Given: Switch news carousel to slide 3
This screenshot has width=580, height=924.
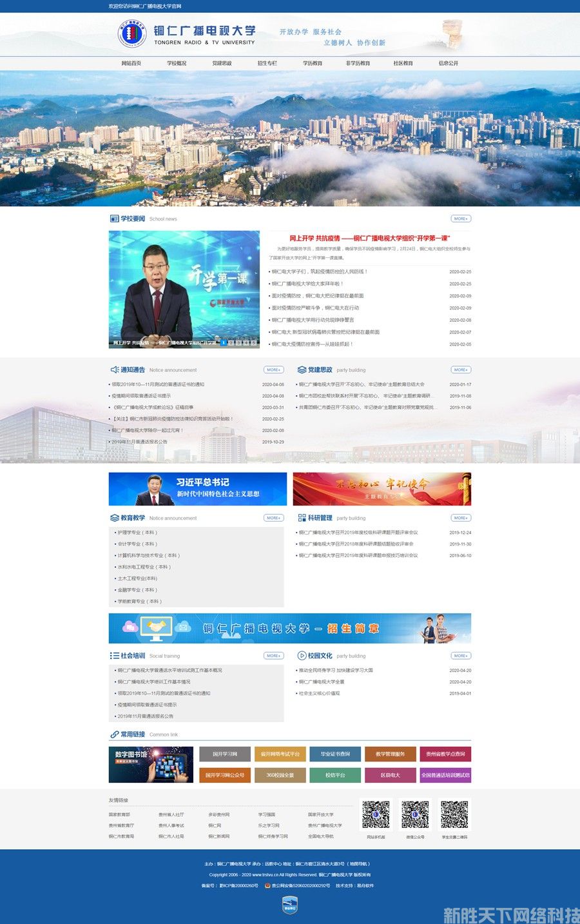Looking at the screenshot, I should (238, 343).
